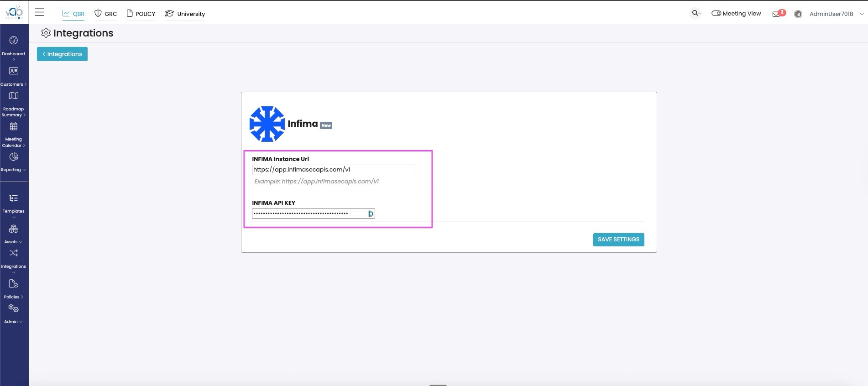Expand the Reporting sidebar label

point(13,170)
